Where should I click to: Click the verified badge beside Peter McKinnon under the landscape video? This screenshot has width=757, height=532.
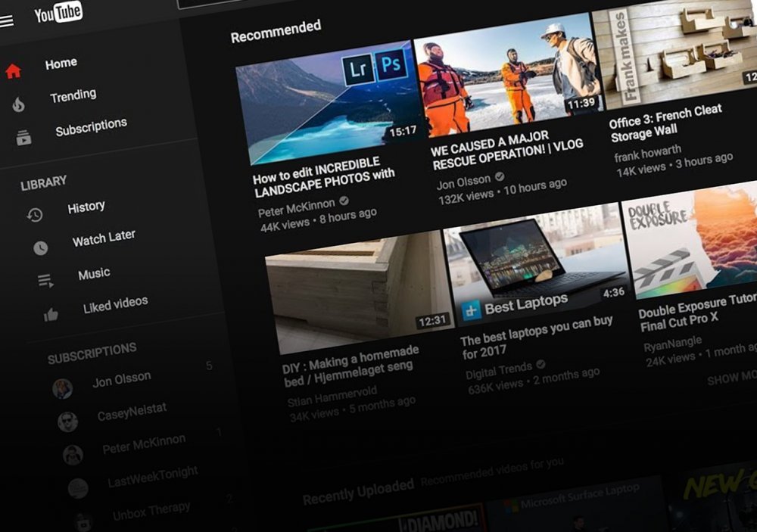coord(344,201)
